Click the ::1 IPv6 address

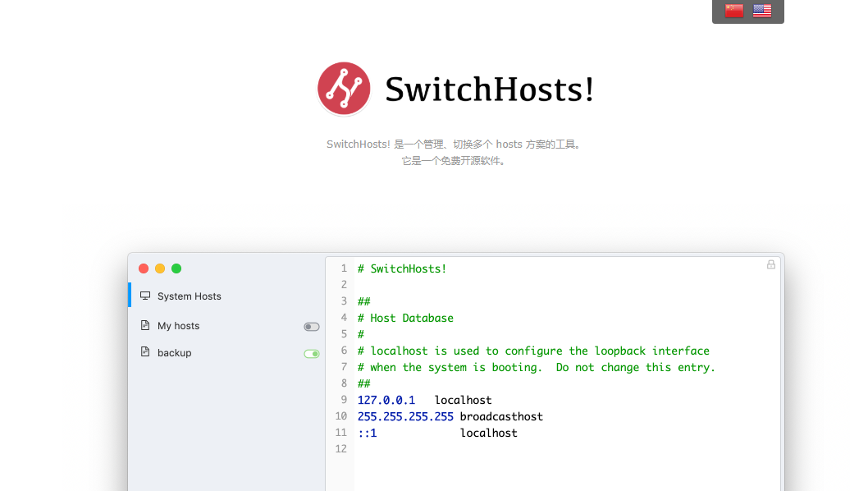(367, 434)
